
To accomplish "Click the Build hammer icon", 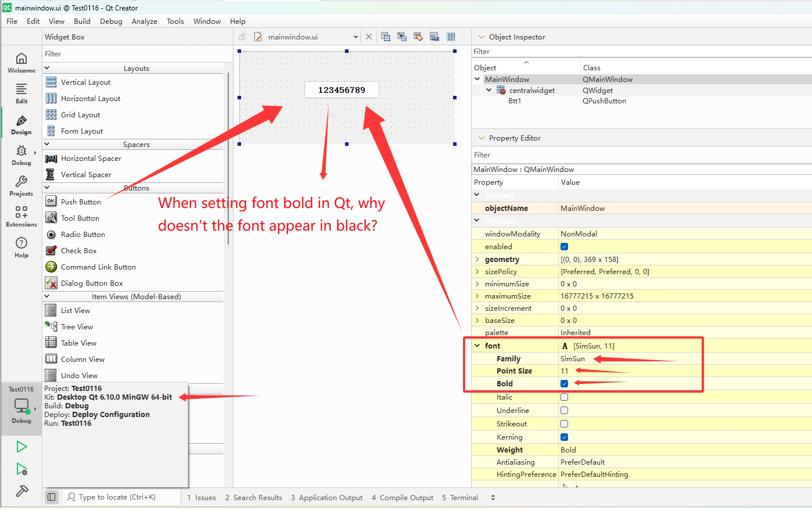I will click(x=21, y=491).
